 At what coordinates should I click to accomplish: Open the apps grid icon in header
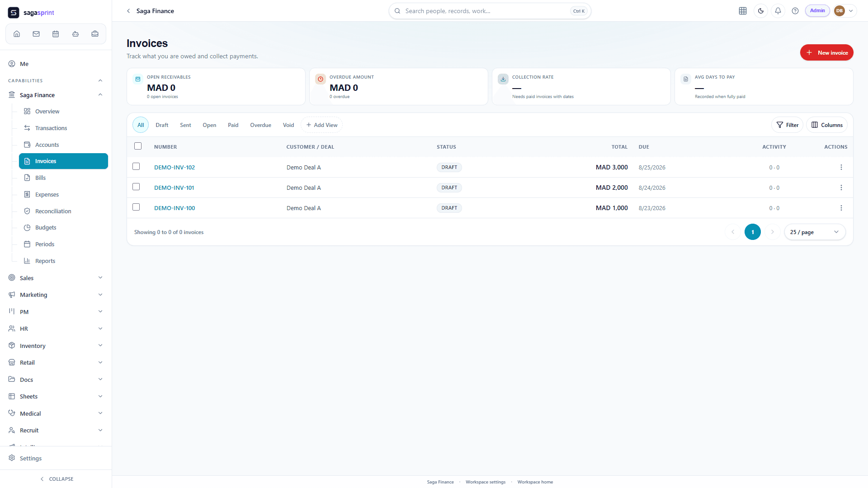[743, 11]
